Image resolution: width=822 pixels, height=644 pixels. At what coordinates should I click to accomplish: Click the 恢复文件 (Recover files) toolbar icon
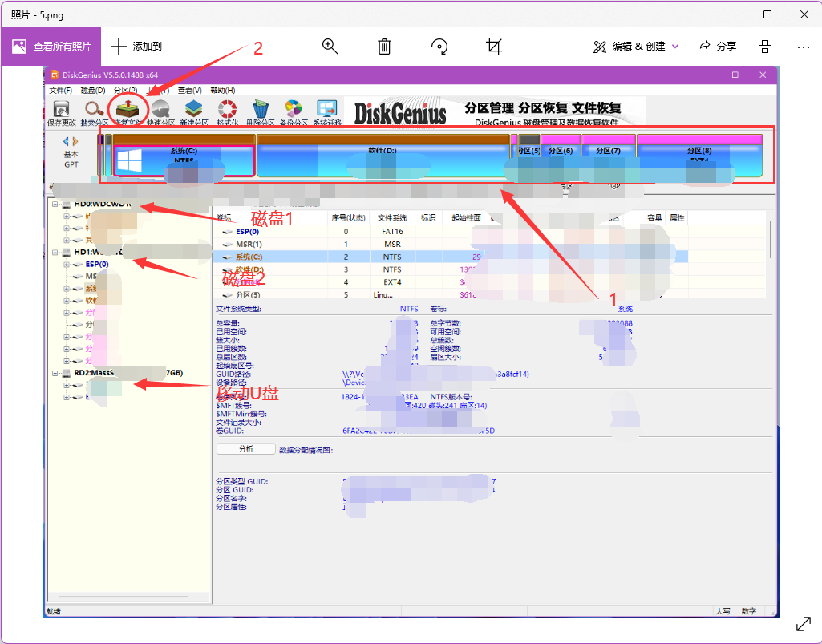tap(128, 109)
